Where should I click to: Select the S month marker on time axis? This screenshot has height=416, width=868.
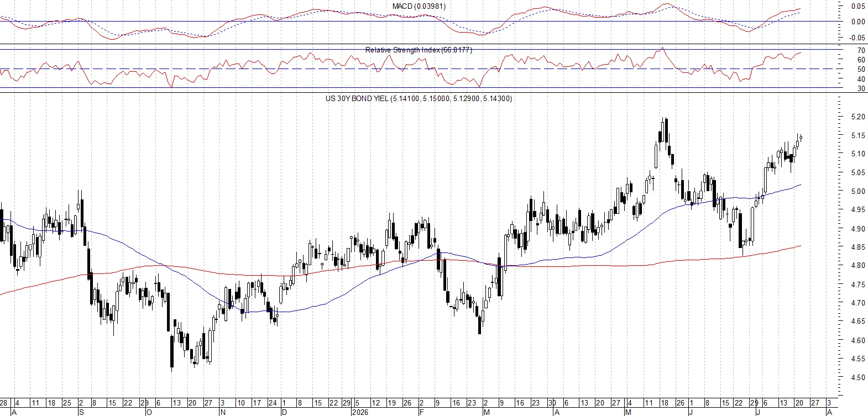coord(82,412)
